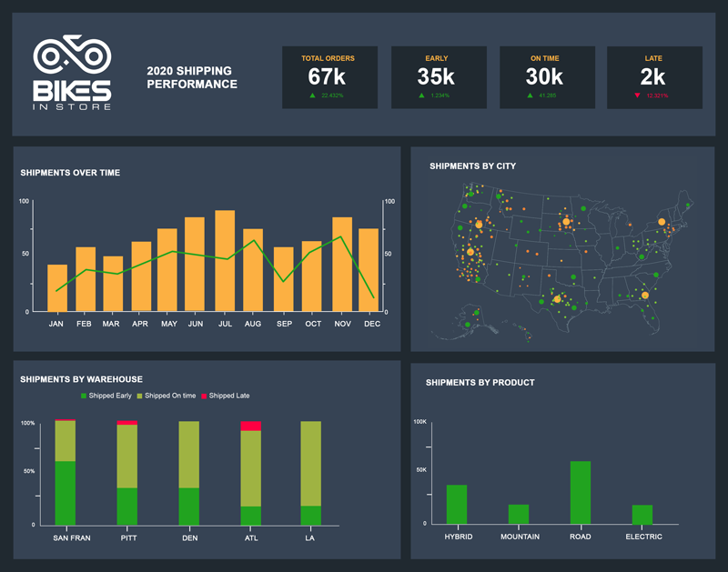Click the Shipments By City panel title

473,166
